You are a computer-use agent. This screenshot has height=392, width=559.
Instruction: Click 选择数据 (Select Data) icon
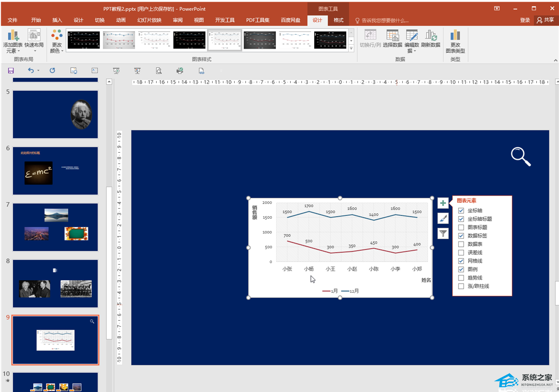[x=392, y=39]
